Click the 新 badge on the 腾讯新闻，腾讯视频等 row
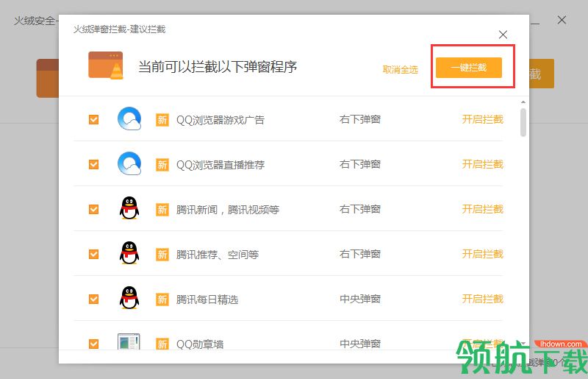588x379 pixels. click(162, 210)
